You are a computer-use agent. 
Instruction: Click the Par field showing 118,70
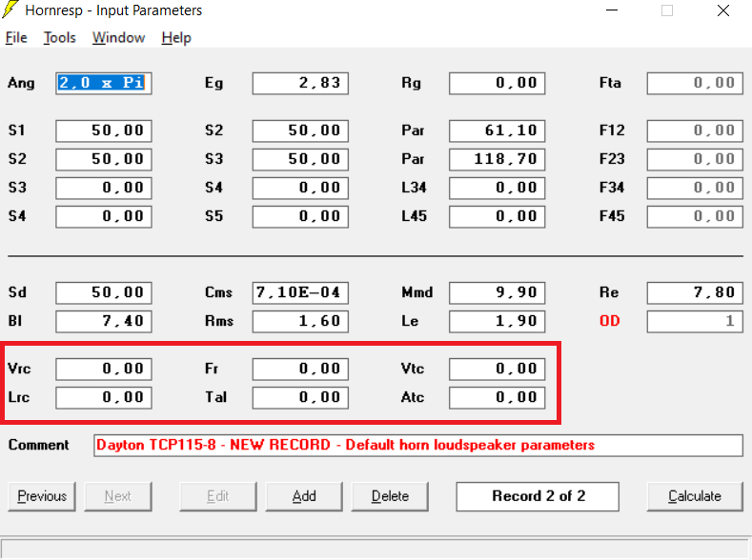[x=497, y=159]
